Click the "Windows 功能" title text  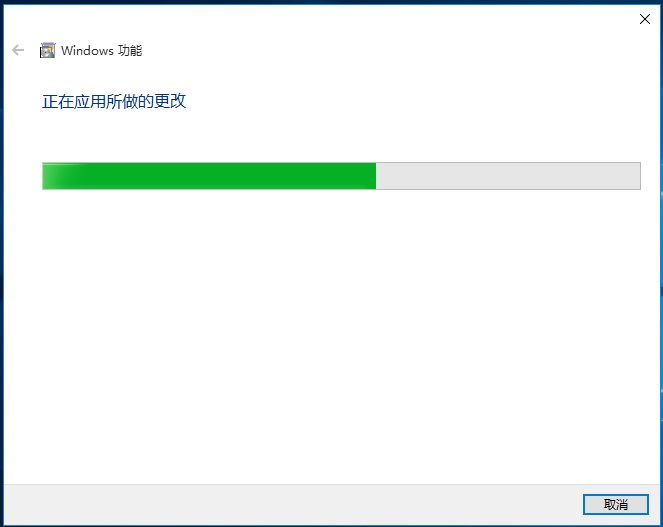[101, 51]
